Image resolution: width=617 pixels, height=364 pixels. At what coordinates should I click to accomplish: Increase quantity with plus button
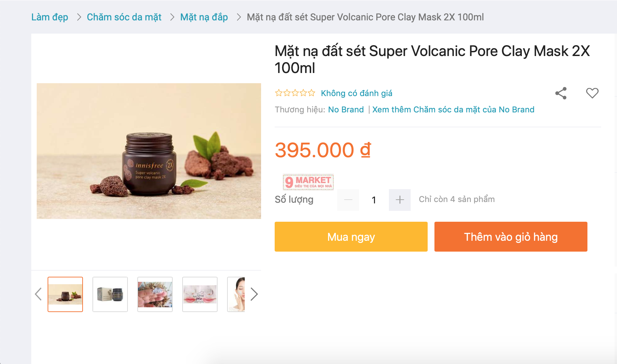(400, 200)
